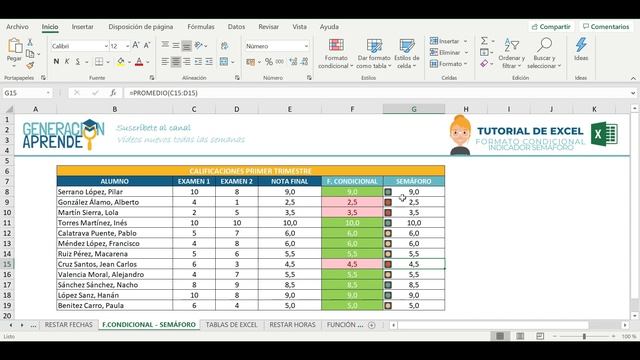The width and height of the screenshot is (640, 360).
Task: Switch to the Datos ribbon tab
Action: (x=236, y=27)
